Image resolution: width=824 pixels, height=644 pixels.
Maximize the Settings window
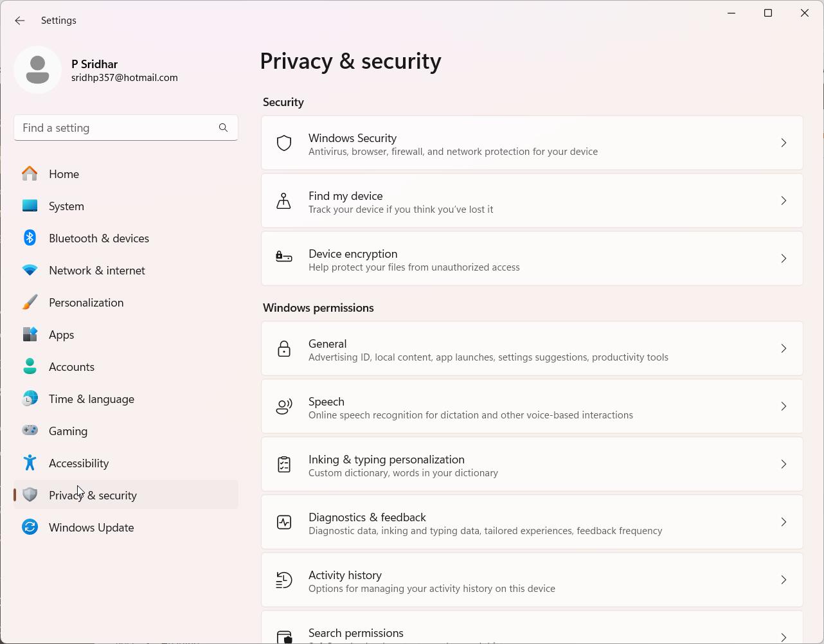[x=768, y=13]
